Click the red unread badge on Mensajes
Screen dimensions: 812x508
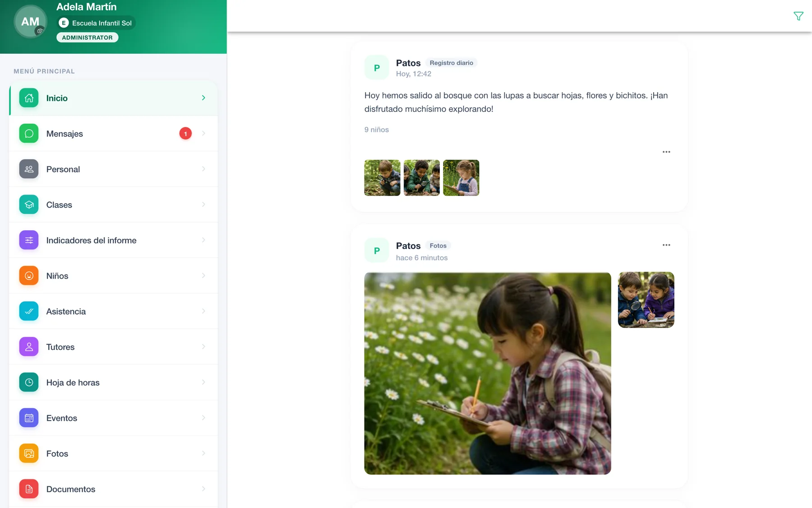tap(185, 134)
